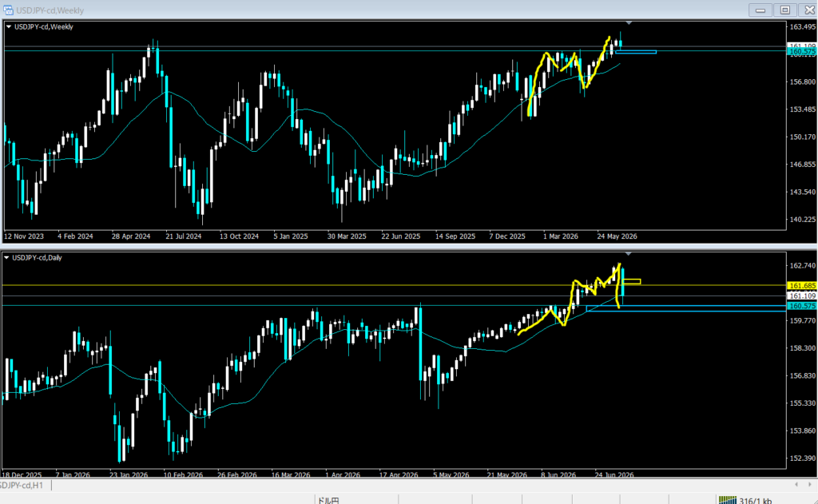This screenshot has height=504, width=818.
Task: Select the long blue rectangle on the Daily chart
Action: pyautogui.click(x=686, y=308)
